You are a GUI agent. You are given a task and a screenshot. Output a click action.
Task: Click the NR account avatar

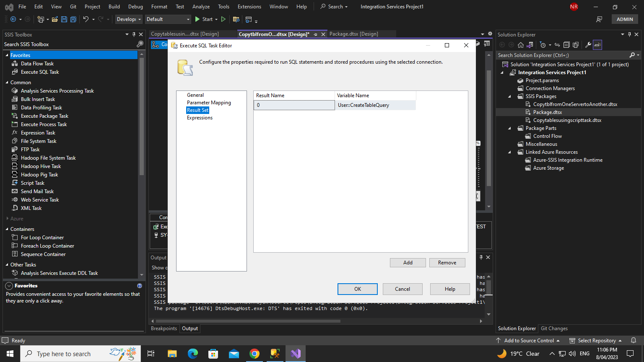pyautogui.click(x=574, y=7)
